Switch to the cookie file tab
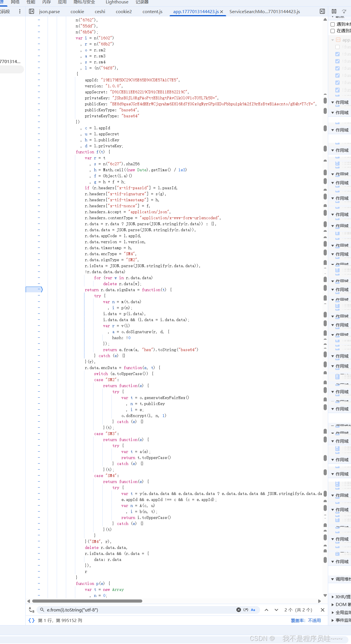 (77, 12)
